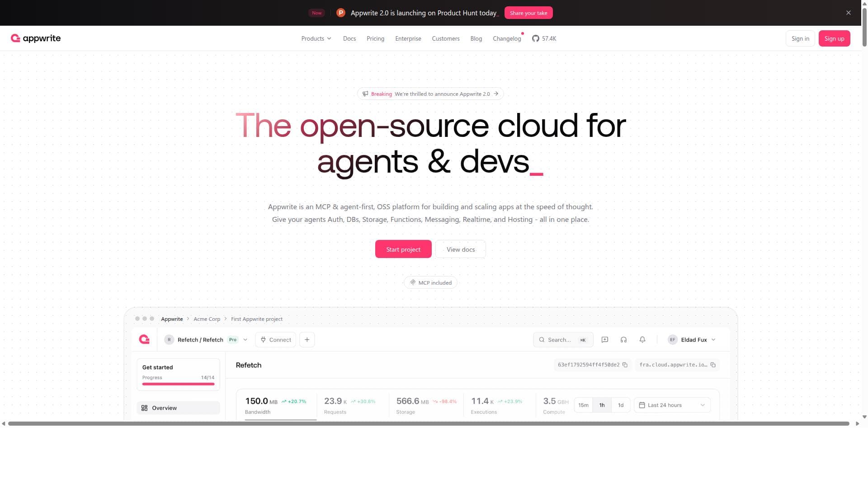Click the MCP icon in the MCP included badge
The image size is (868, 488).
(x=413, y=282)
